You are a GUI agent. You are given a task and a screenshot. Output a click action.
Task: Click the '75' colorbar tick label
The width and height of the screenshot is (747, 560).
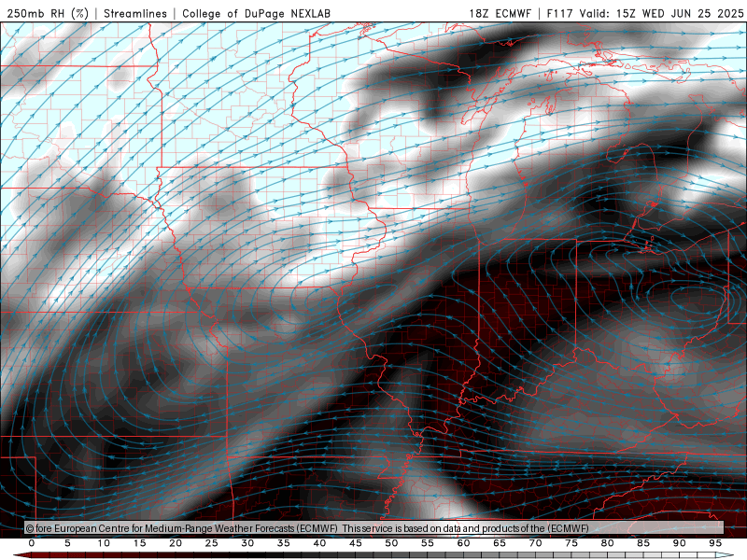571,543
